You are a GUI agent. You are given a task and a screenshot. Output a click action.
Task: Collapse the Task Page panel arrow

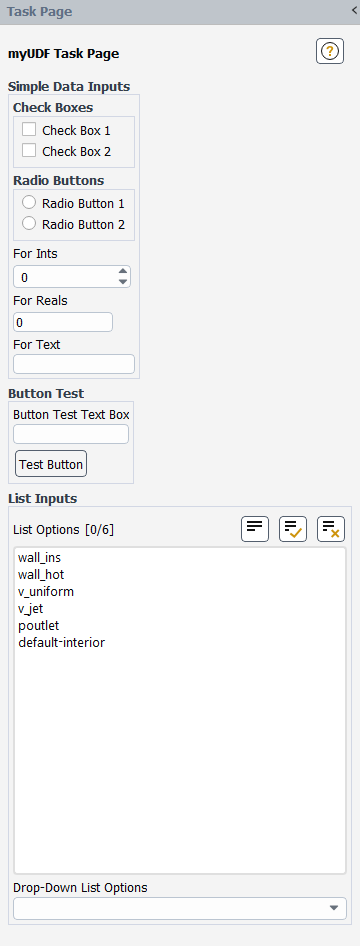[354, 10]
